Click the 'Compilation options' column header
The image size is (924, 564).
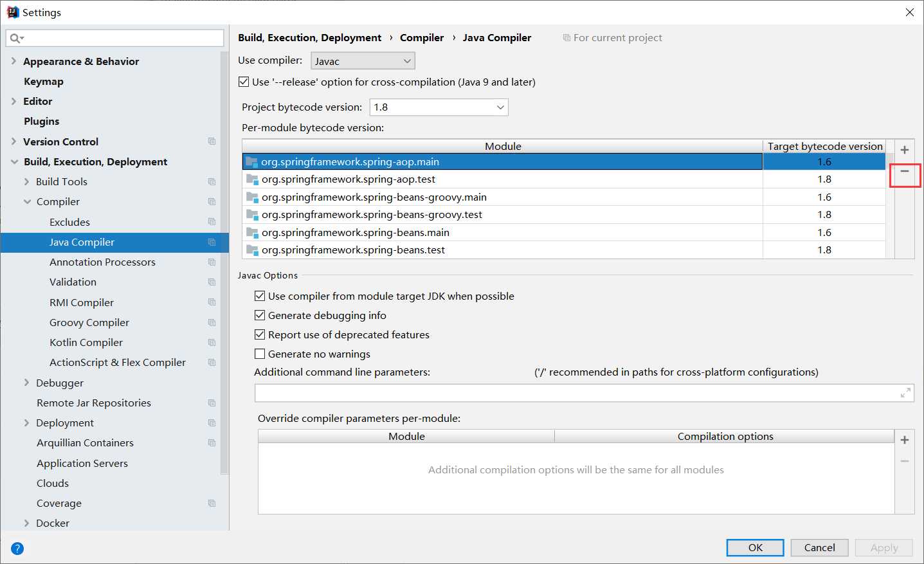[x=725, y=437]
